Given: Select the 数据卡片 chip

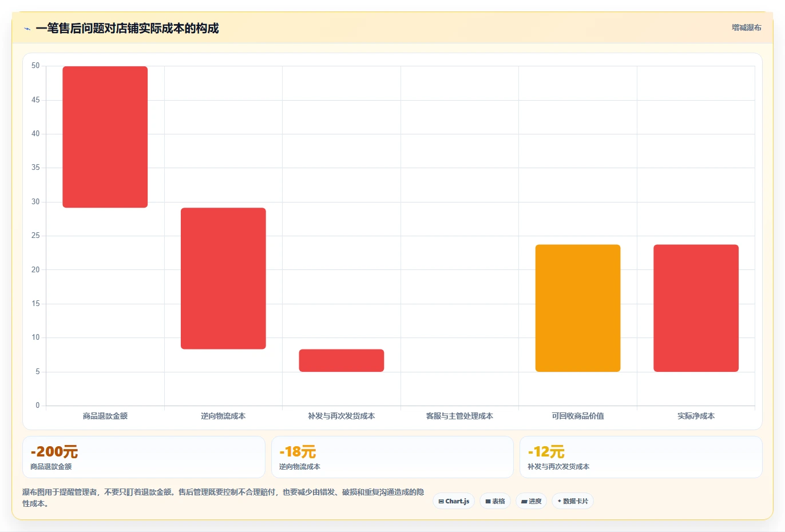Looking at the screenshot, I should coord(573,501).
